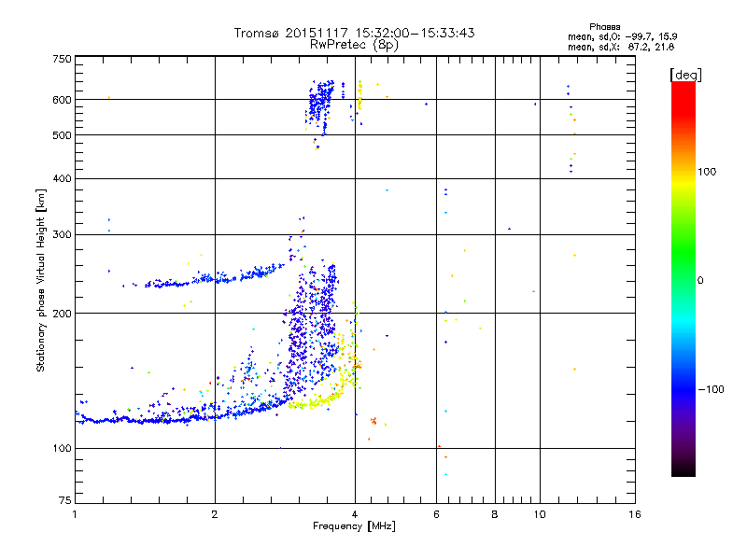Click x-axis tick label '8'

click(x=495, y=514)
